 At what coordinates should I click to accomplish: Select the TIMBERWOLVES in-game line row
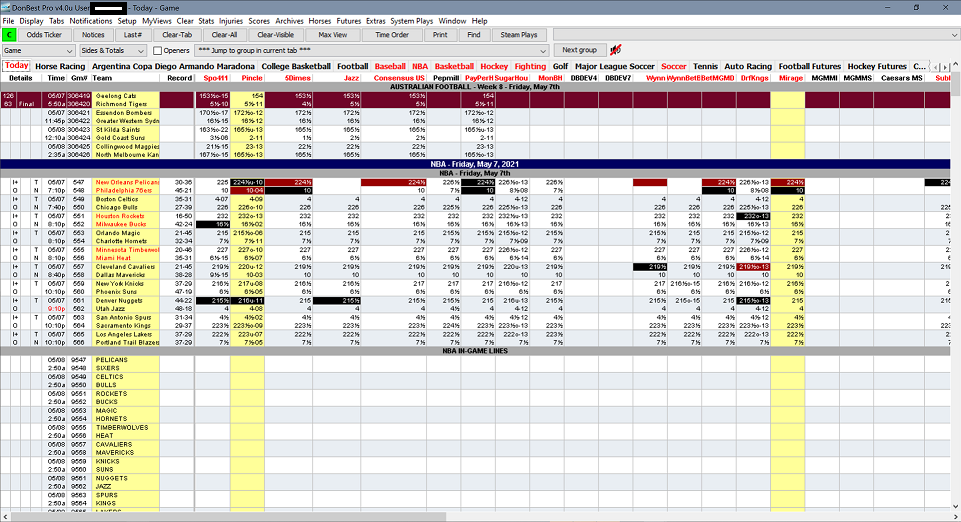pos(127,428)
